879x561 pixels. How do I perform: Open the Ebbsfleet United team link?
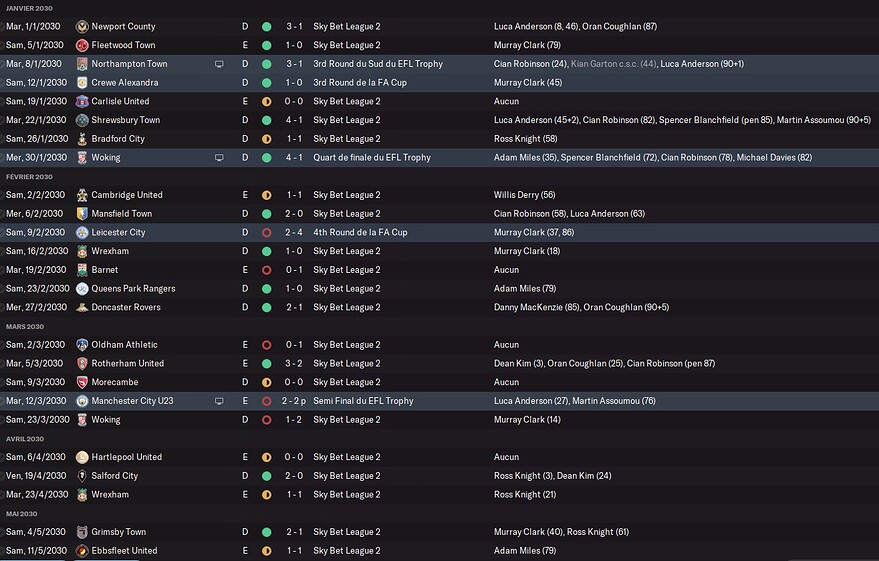point(124,550)
